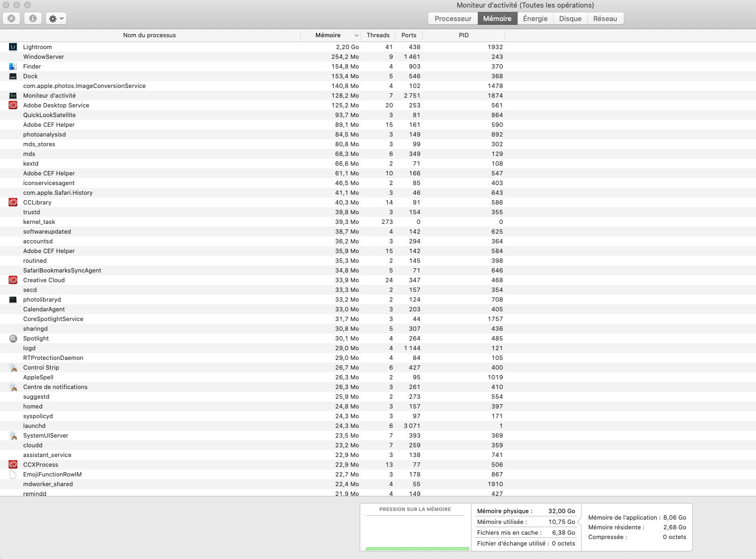This screenshot has width=756, height=559.
Task: Click the Centre de notifications icon
Action: tap(13, 387)
